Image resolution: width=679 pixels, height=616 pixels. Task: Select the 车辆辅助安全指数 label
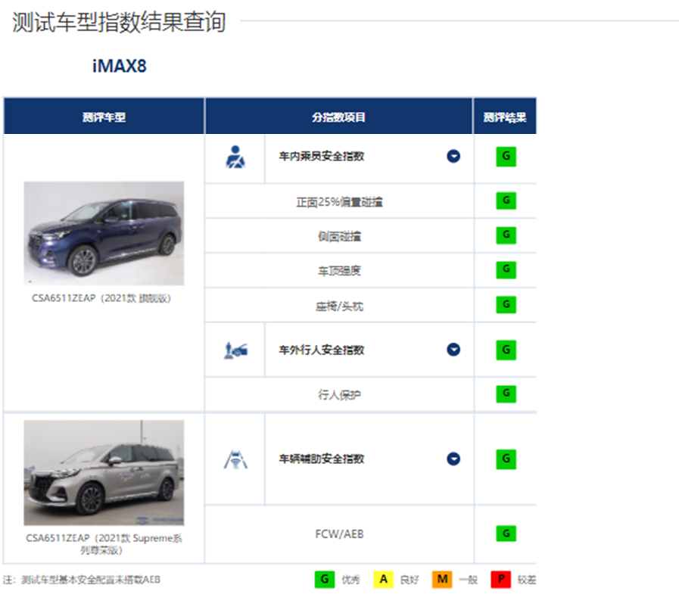tap(321, 459)
